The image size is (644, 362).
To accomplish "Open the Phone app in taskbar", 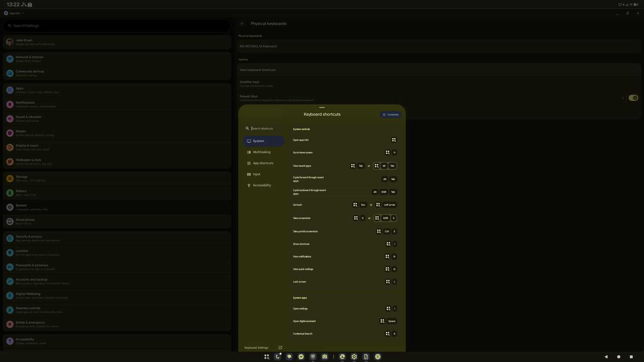I will pos(278,357).
